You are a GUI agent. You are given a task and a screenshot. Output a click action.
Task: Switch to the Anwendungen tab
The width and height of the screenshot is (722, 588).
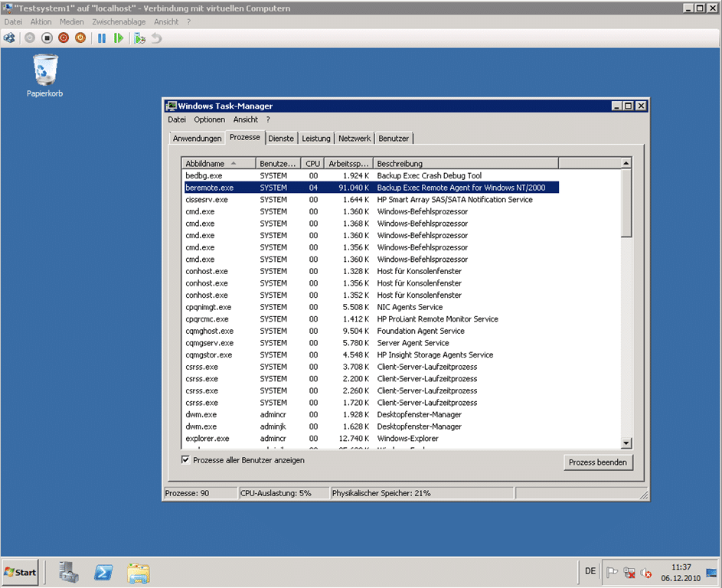(197, 139)
